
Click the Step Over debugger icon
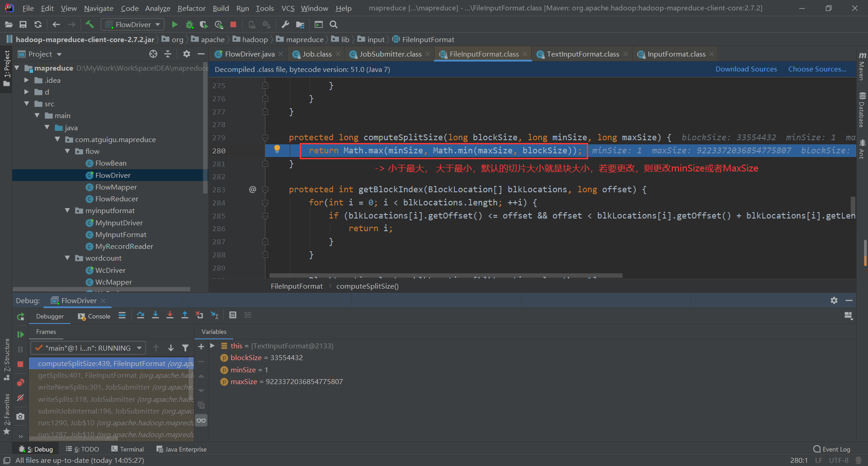pos(141,315)
